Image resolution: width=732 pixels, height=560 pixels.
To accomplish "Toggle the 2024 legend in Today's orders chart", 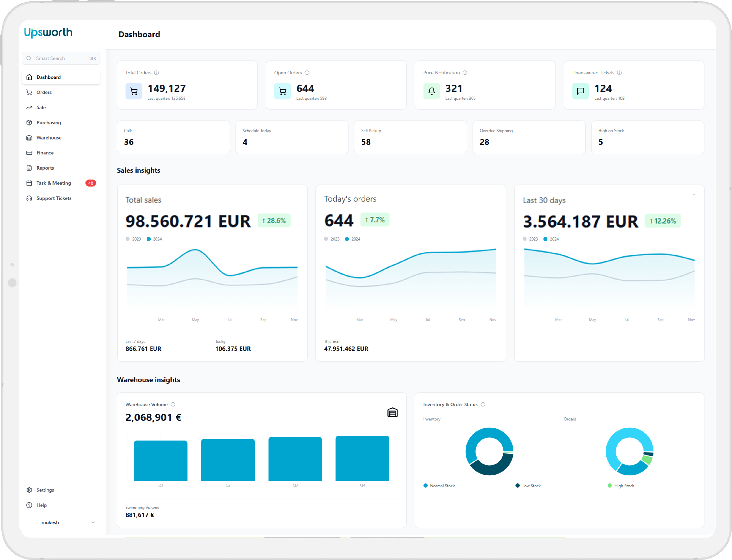I will coord(353,239).
